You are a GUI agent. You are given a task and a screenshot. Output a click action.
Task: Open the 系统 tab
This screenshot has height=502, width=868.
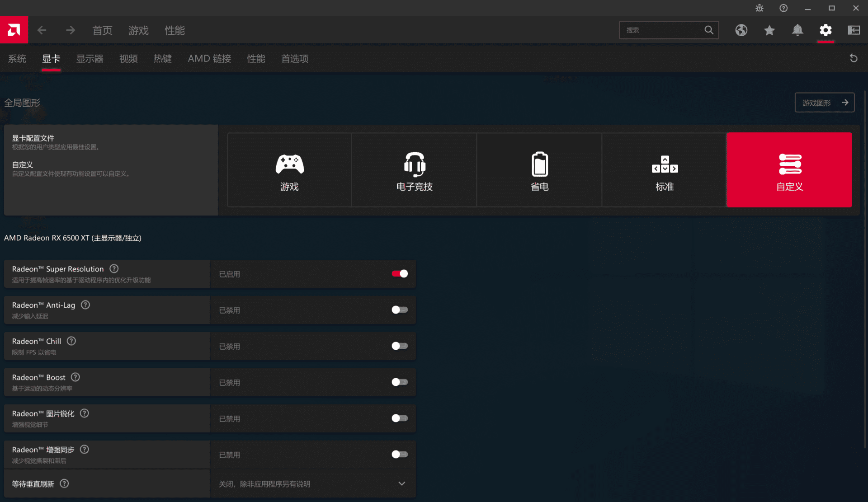17,59
